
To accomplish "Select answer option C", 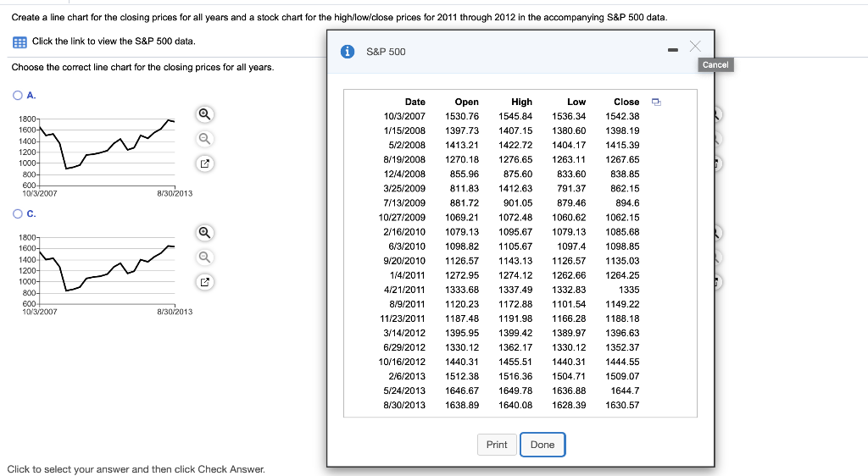I will click(18, 214).
